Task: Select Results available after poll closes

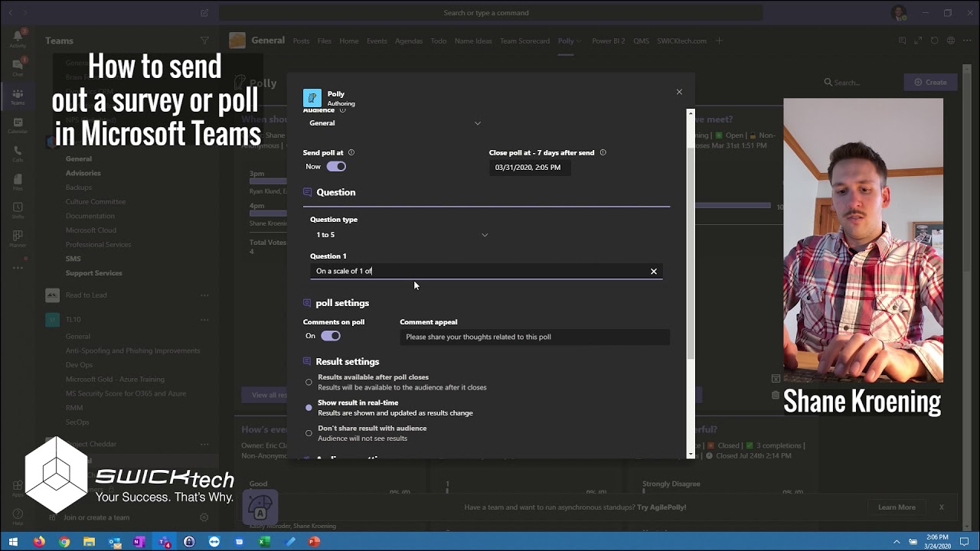Action: [x=309, y=382]
